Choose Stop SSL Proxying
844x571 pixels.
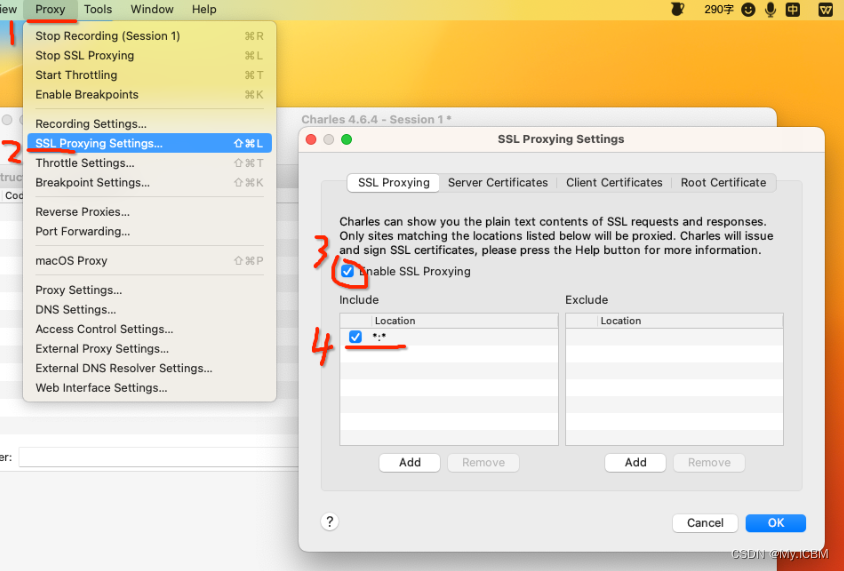tap(149, 55)
